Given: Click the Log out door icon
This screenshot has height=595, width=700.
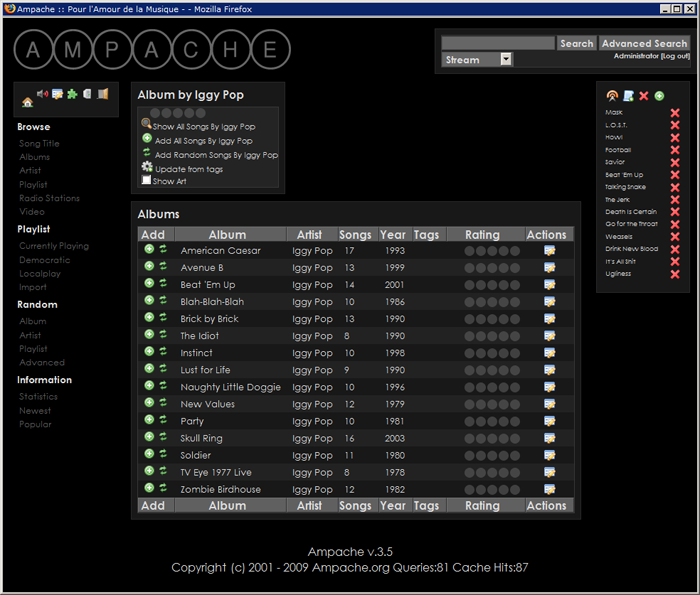Looking at the screenshot, I should (103, 94).
